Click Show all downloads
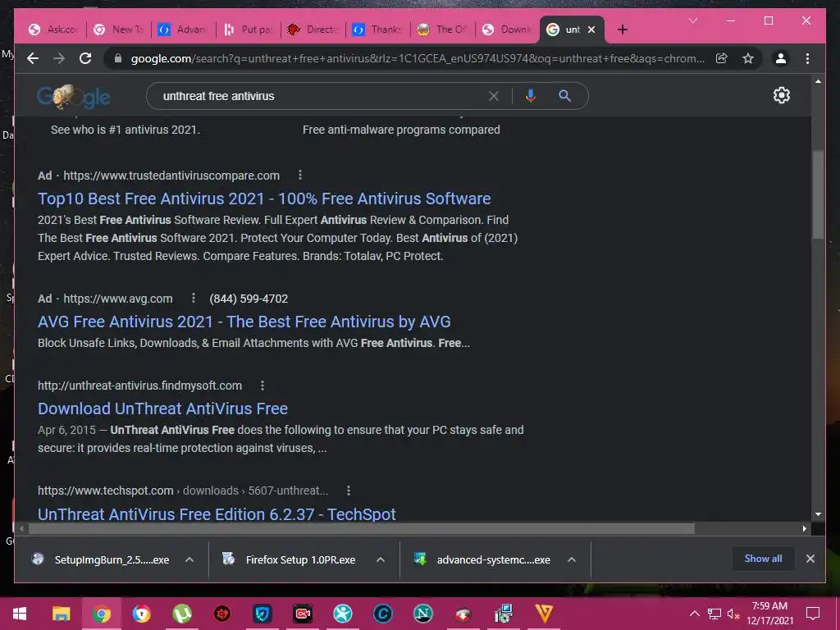Viewport: 840px width, 630px height. [763, 558]
